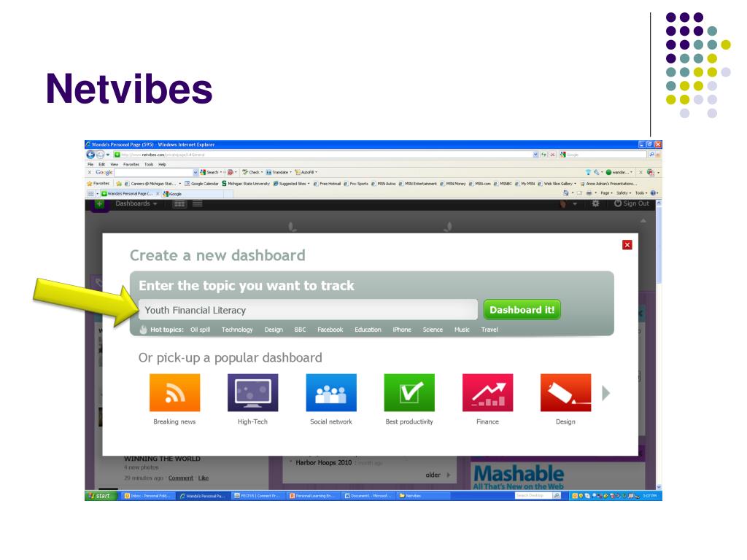747x560 pixels.
Task: Click the Google toolbar search field
Action: (156, 172)
